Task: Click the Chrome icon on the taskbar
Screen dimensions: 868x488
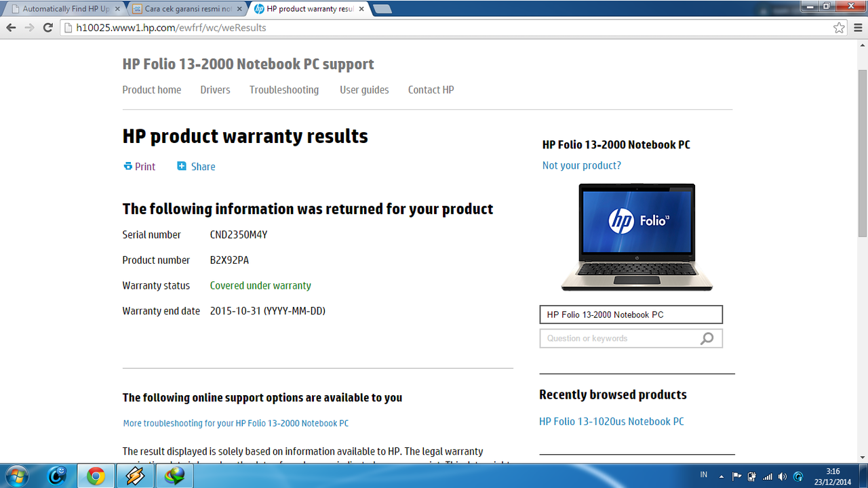Action: pos(96,476)
